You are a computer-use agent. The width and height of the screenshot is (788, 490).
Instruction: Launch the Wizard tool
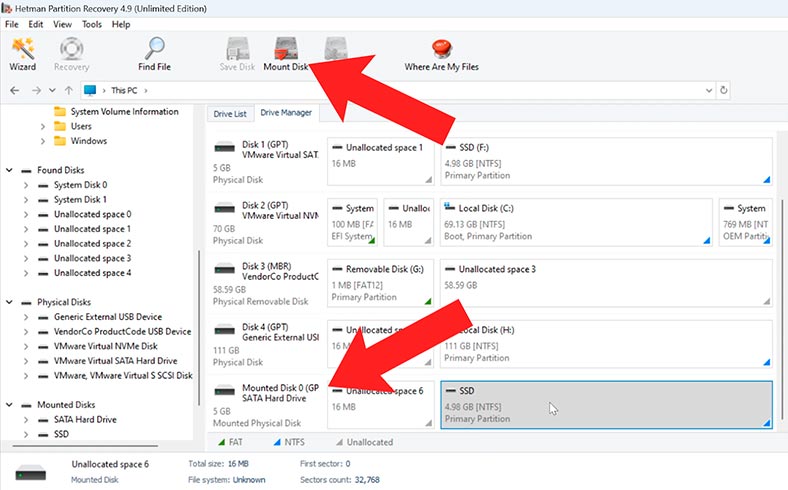pyautogui.click(x=23, y=54)
